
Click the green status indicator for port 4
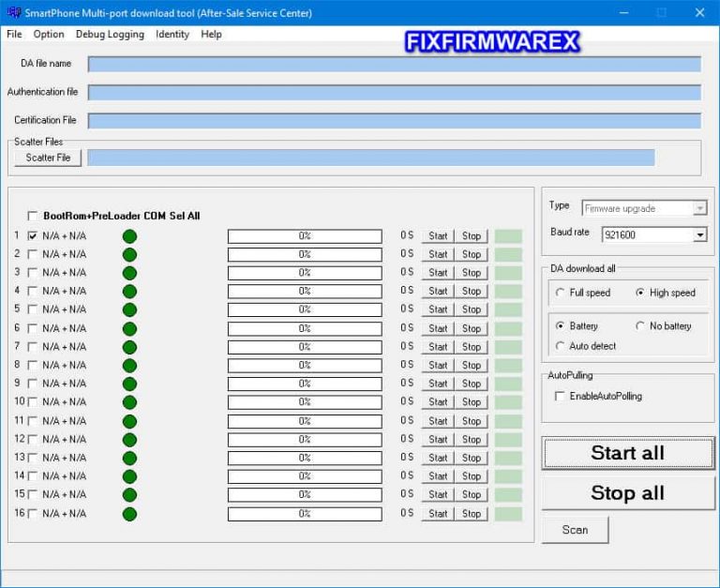pos(130,292)
